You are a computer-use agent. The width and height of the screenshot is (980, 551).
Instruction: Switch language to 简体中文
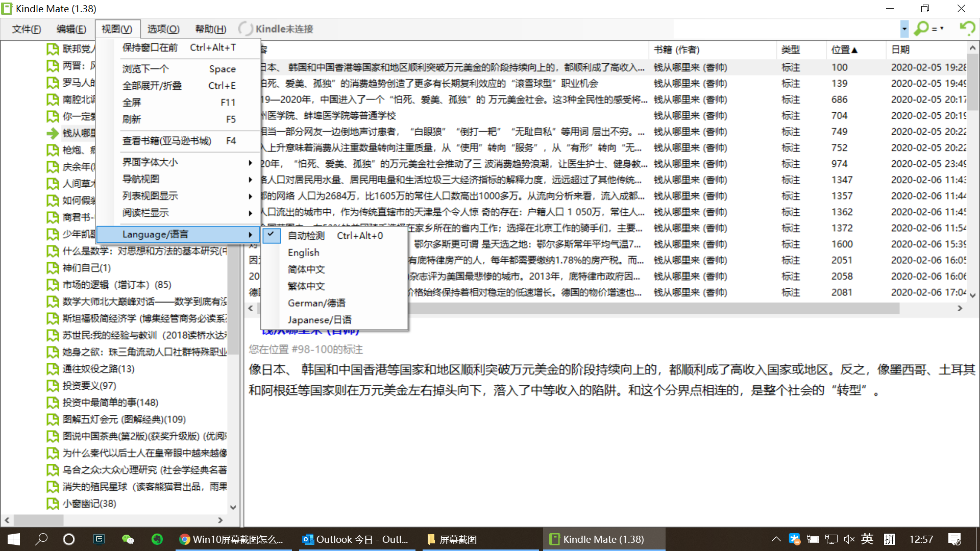click(306, 269)
